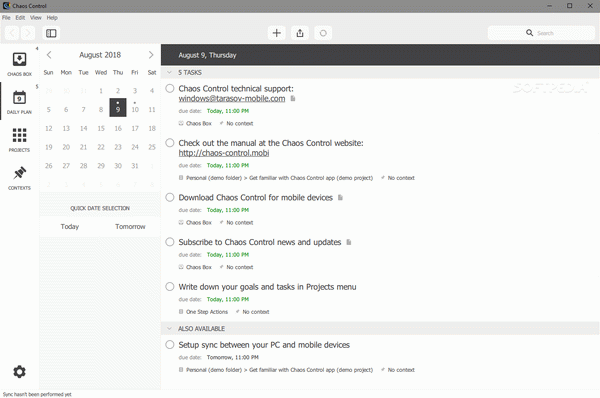
Task: Click Chaos Box label under Subscribe task
Action: tap(199, 268)
